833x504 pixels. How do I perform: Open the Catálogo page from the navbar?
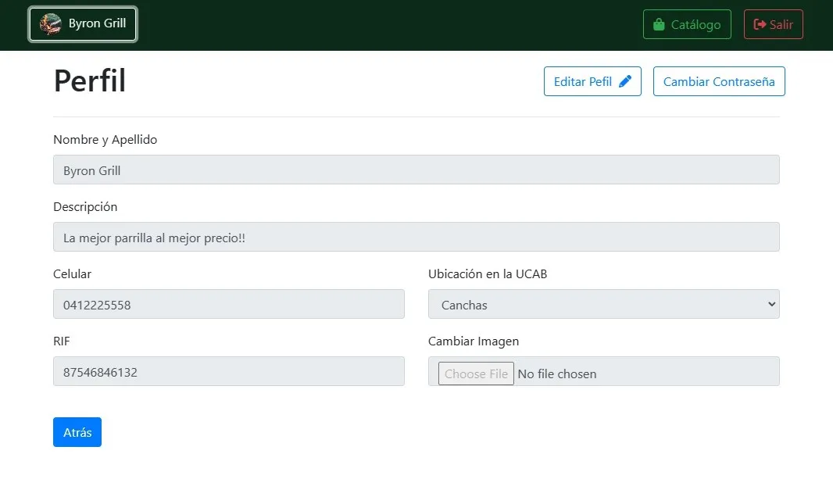point(687,24)
